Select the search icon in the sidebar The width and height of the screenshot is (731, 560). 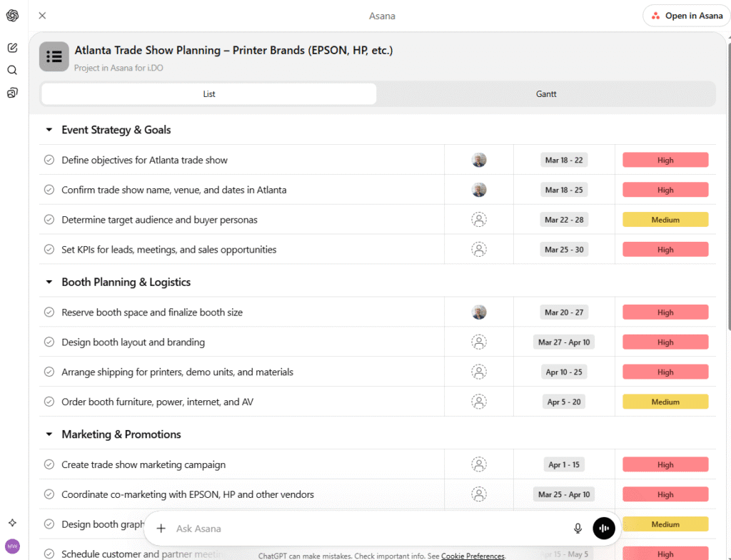pos(11,70)
